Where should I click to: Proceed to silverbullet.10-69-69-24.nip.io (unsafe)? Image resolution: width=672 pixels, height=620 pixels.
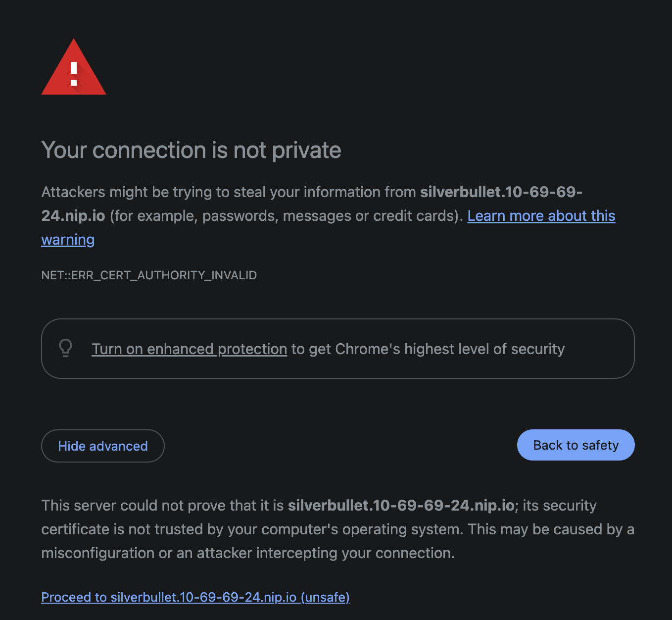tap(195, 597)
